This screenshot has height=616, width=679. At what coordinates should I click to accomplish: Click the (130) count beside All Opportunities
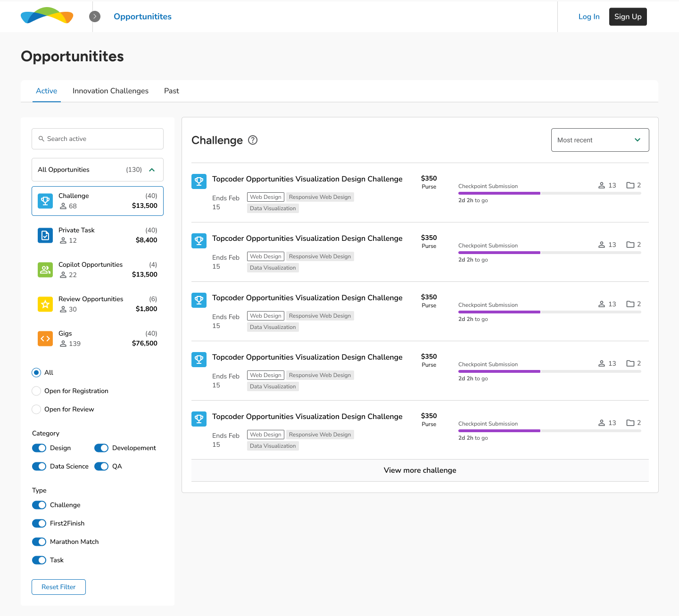coord(134,170)
